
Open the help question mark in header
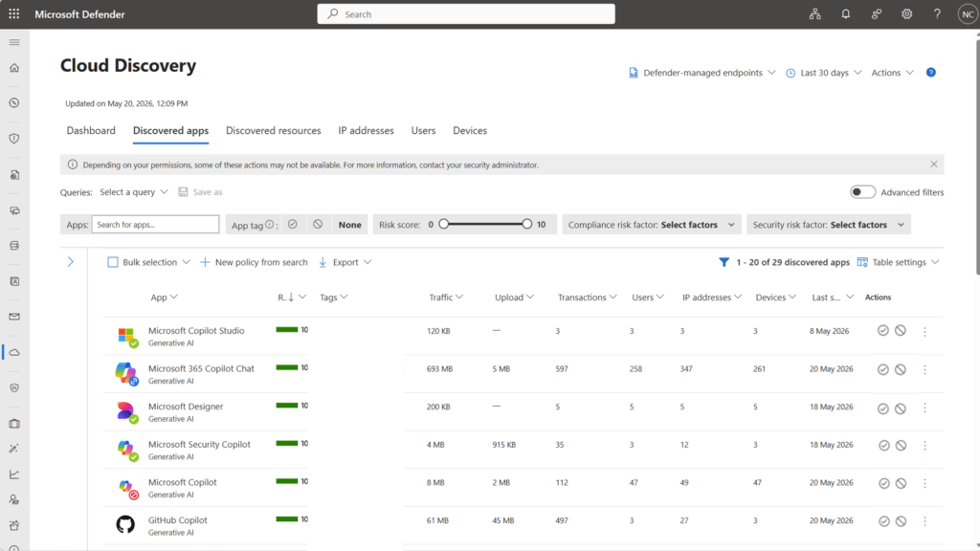(937, 13)
